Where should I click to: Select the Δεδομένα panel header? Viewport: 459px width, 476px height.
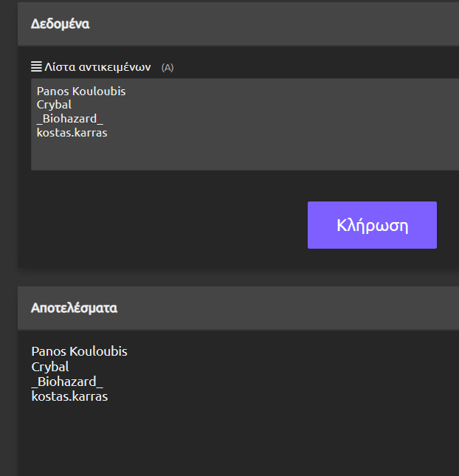coord(238,24)
